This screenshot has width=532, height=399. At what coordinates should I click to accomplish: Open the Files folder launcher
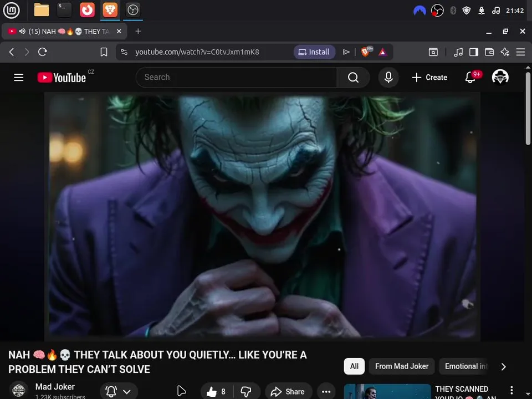point(42,10)
